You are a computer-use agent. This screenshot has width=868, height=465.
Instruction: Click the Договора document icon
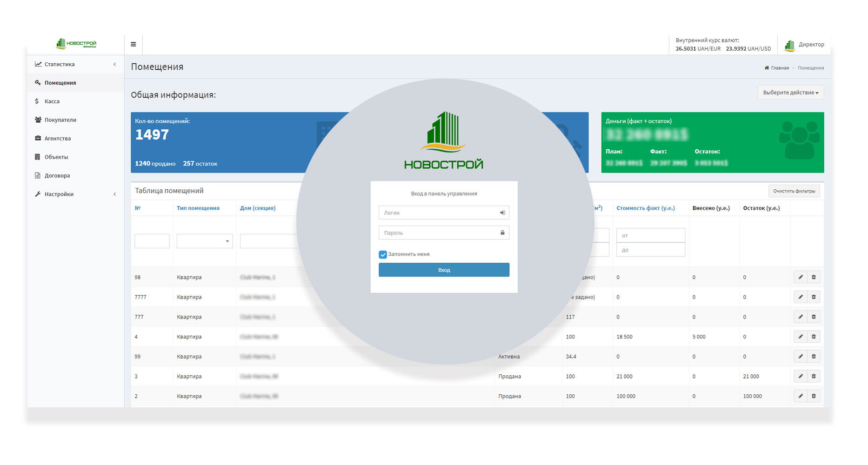tap(37, 176)
